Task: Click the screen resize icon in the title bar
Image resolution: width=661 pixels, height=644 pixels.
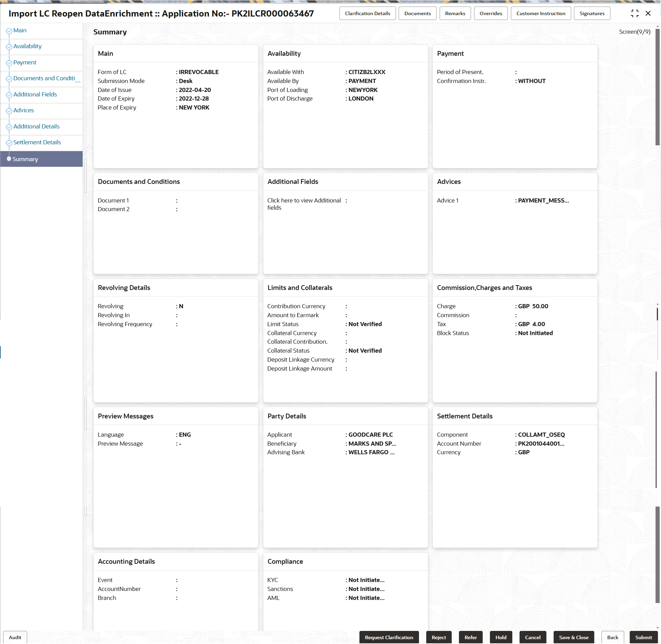Action: 635,13
